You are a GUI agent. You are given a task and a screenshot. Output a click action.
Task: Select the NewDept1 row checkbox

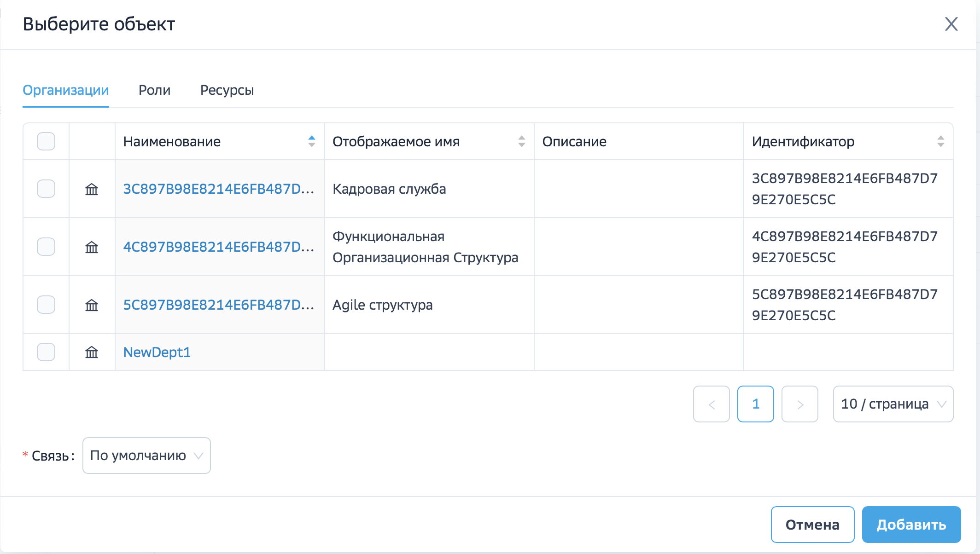point(46,352)
